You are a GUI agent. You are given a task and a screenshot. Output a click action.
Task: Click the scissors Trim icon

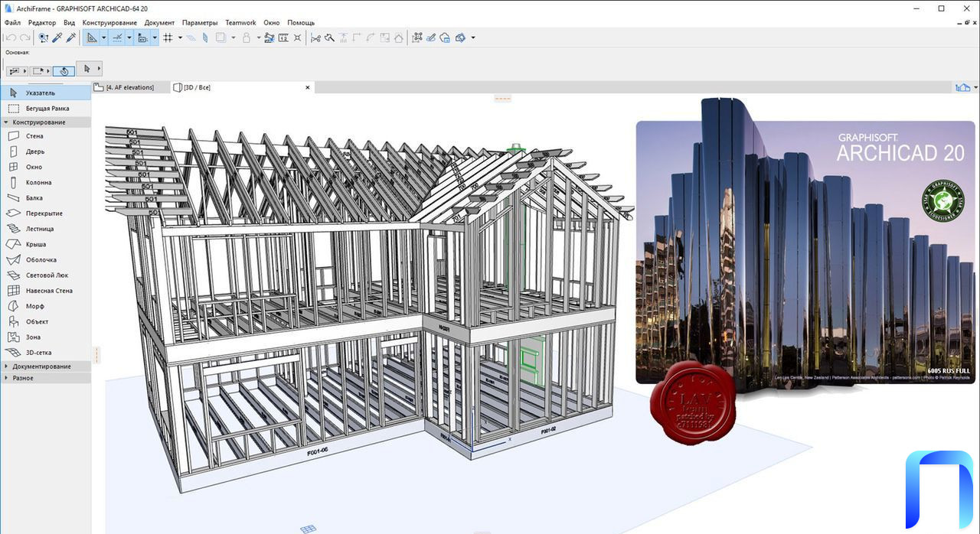[x=315, y=37]
